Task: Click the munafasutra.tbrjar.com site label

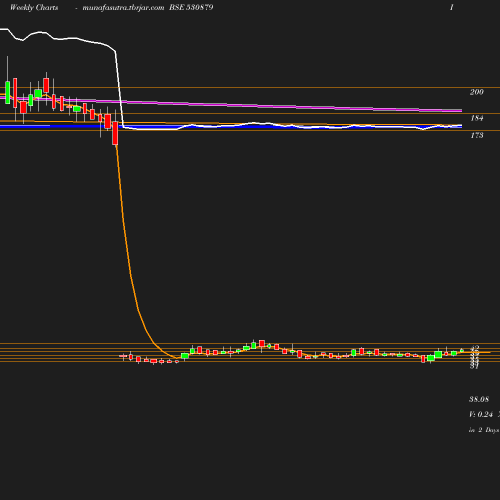Action: coord(123,8)
